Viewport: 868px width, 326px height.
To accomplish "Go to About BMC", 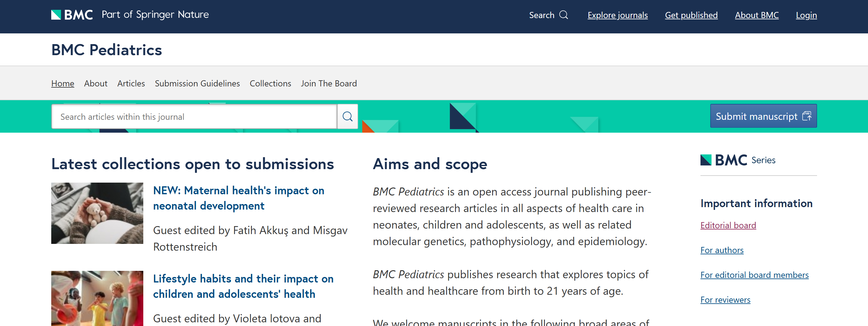I will [756, 15].
